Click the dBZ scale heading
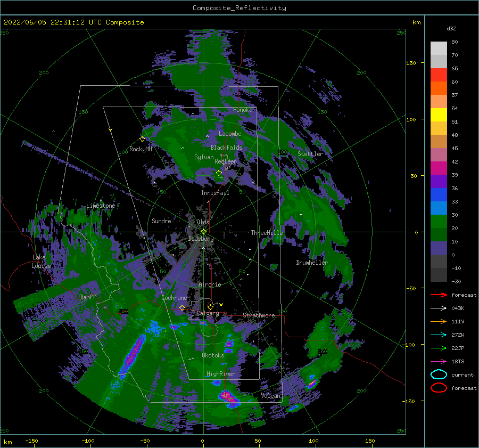The image size is (479, 448). pyautogui.click(x=451, y=28)
